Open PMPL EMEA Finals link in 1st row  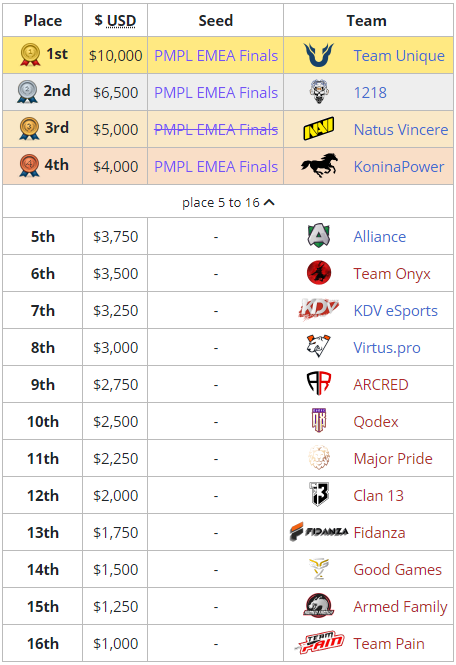point(216,56)
